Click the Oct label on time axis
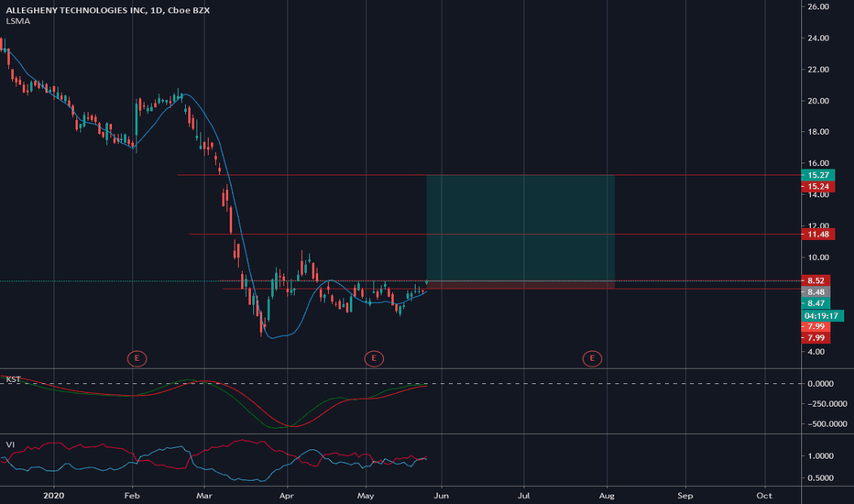 tap(765, 495)
